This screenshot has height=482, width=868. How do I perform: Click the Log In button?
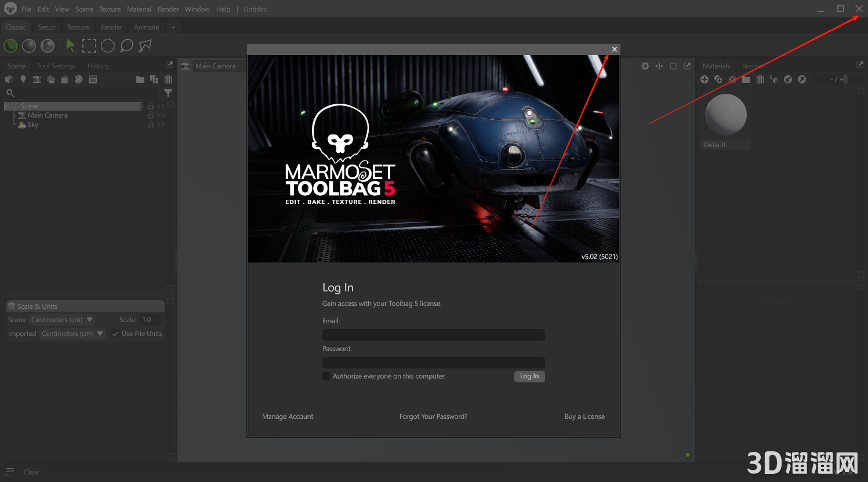(529, 376)
